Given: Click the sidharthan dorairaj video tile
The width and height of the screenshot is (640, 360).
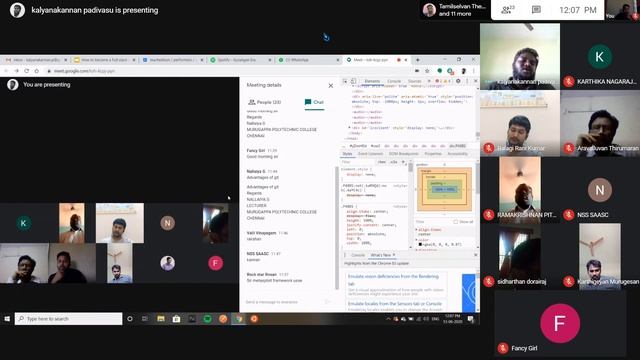Looking at the screenshot, I should (x=520, y=256).
